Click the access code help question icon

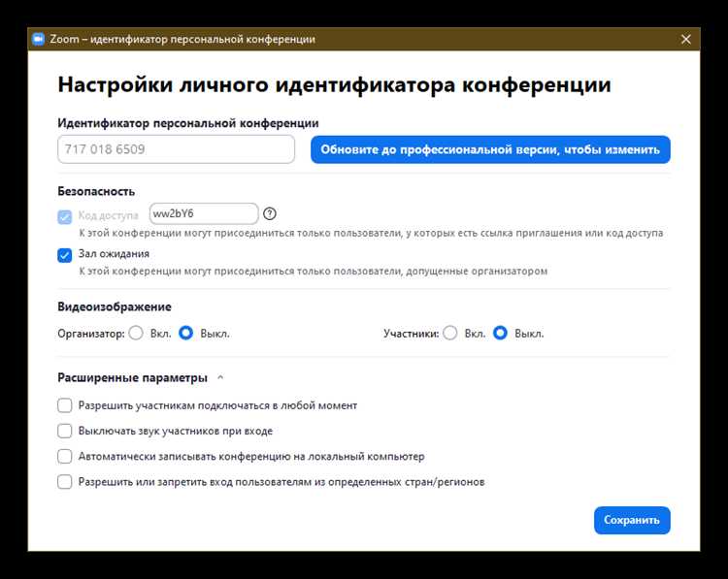pos(270,213)
